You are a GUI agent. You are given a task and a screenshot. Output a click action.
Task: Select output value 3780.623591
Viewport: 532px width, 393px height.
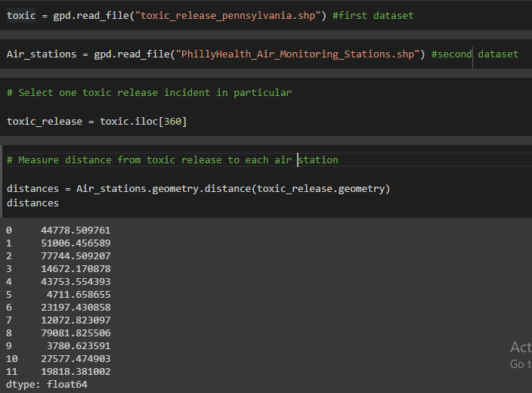click(x=79, y=346)
